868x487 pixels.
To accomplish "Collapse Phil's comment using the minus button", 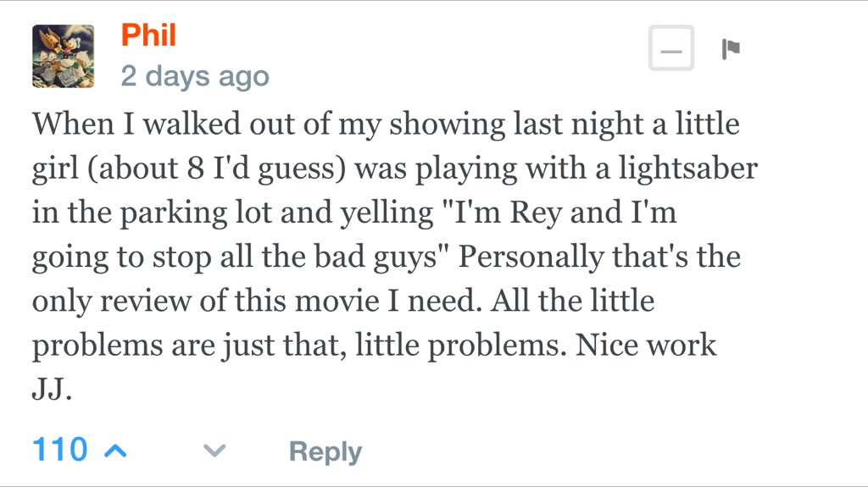I will point(671,50).
